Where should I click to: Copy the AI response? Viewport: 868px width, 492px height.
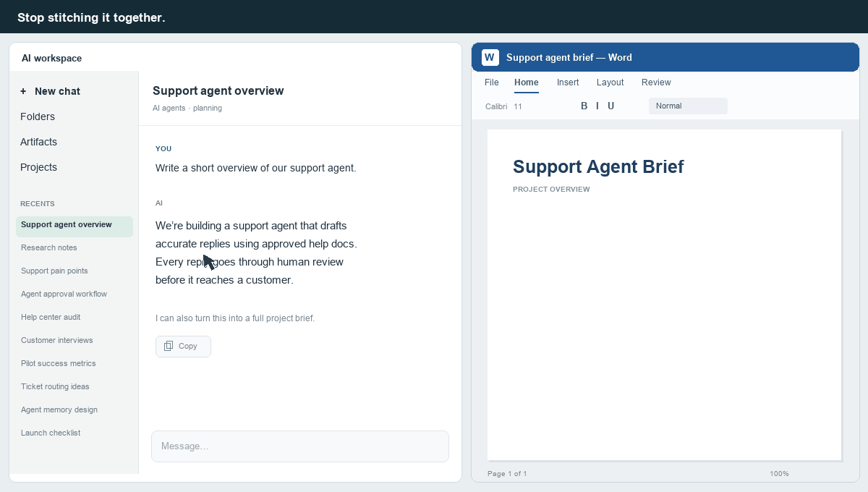183,346
